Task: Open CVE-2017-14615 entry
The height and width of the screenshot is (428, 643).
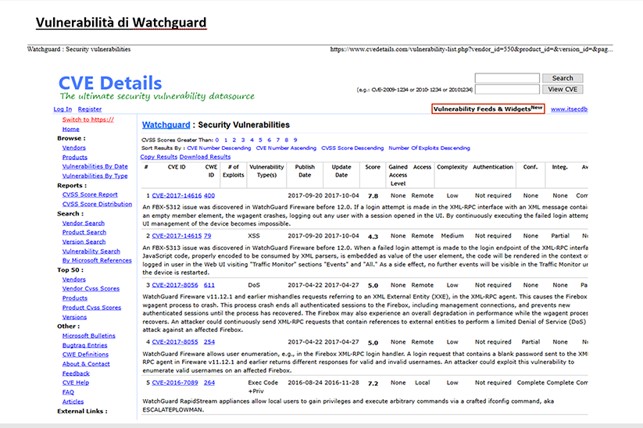Action: point(177,236)
